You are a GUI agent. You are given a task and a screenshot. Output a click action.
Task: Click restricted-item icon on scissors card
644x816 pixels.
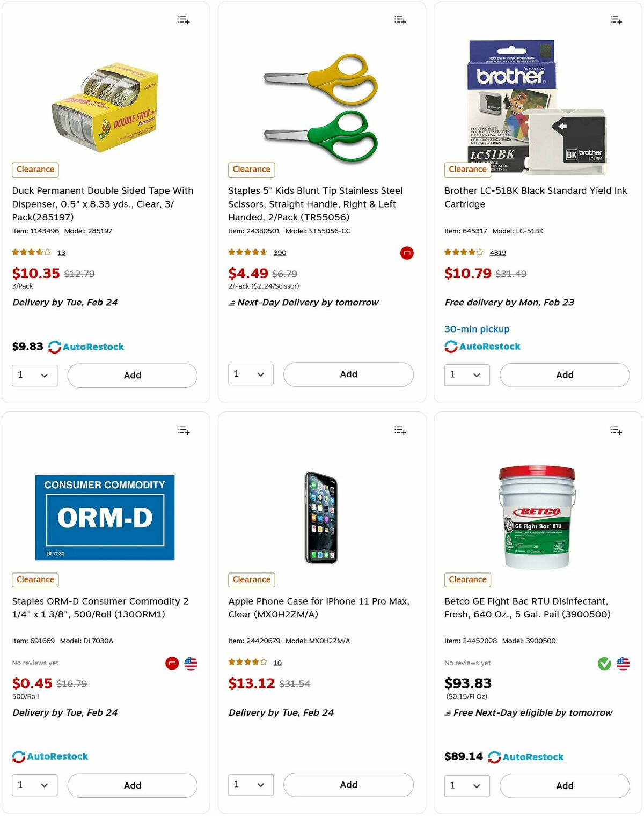click(407, 253)
